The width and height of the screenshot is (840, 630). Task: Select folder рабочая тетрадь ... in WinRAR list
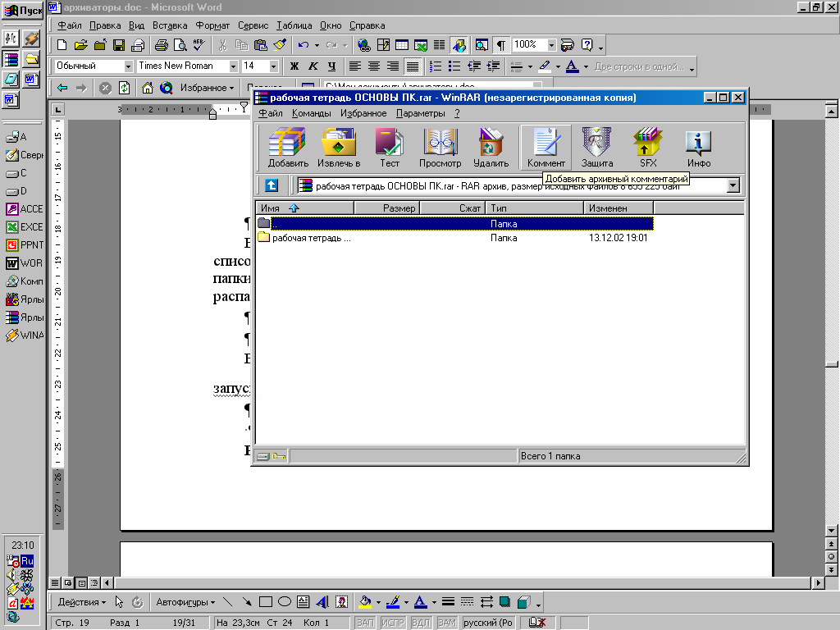(454, 238)
